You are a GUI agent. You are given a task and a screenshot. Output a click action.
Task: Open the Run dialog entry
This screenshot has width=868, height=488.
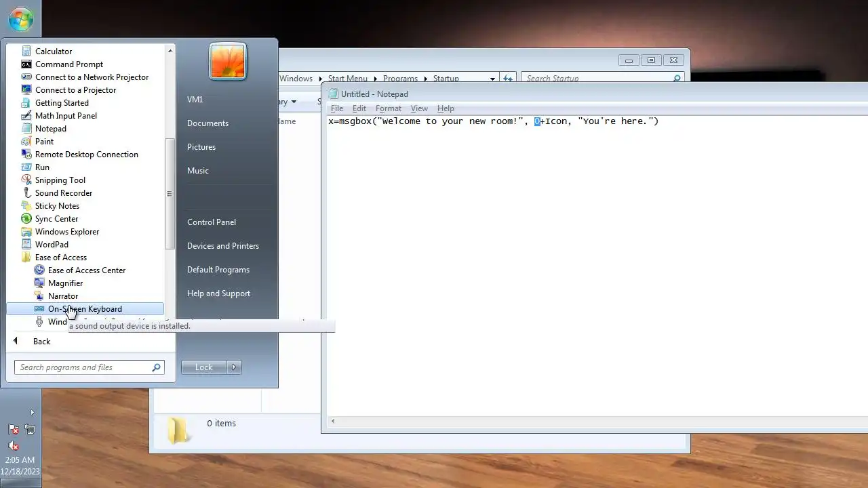pos(42,167)
